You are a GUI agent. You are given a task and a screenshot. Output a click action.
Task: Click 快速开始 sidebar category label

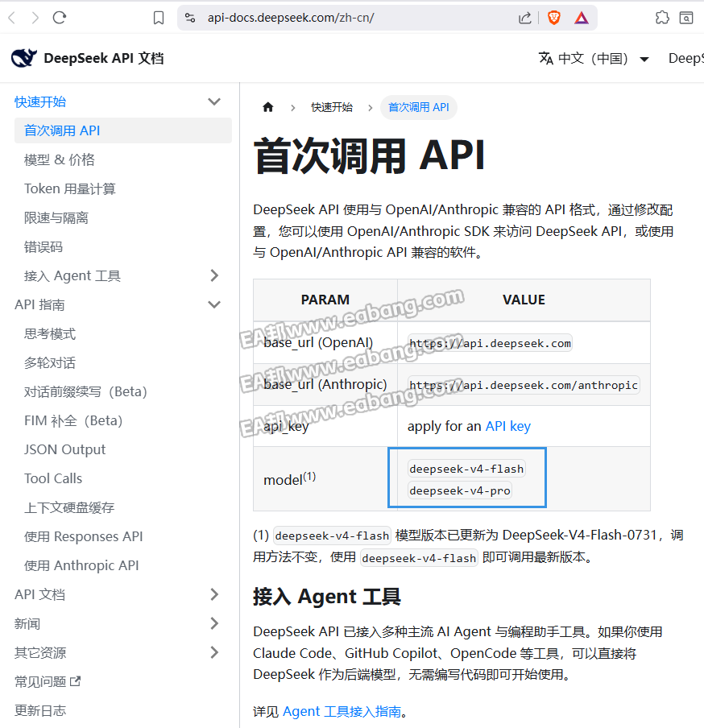pyautogui.click(x=40, y=101)
